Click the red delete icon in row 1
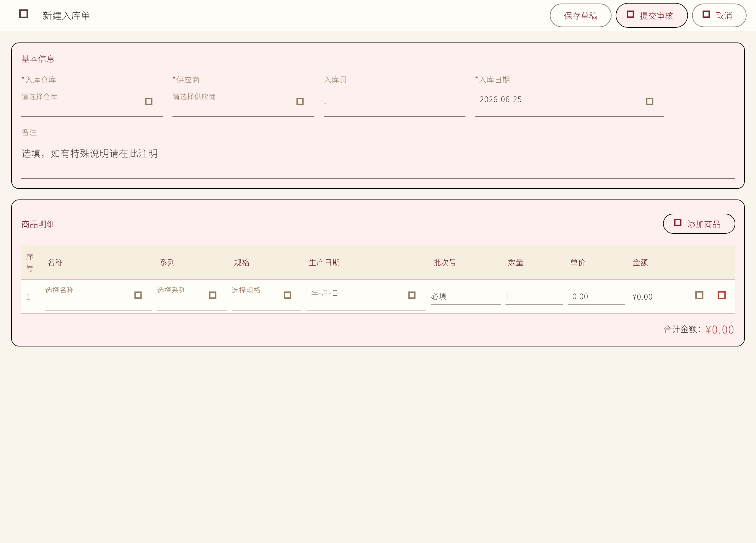 click(x=722, y=295)
